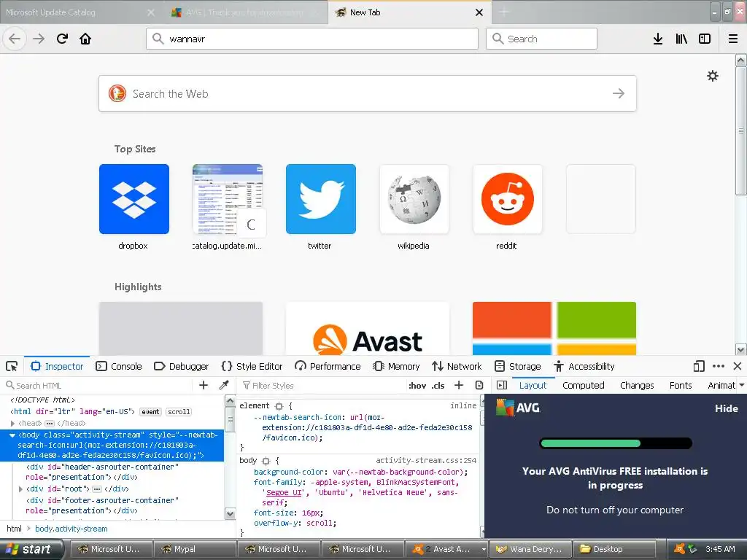Toggle the .cls class panel

(438, 386)
